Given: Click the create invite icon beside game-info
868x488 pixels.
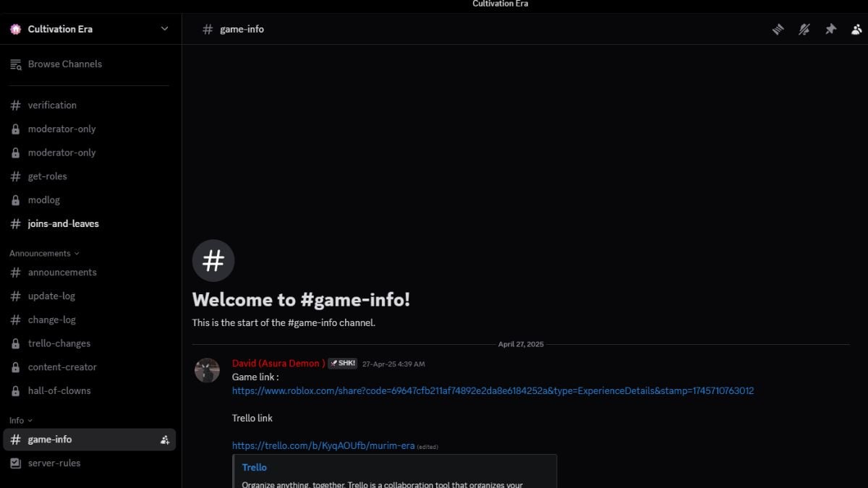Looking at the screenshot, I should (x=165, y=440).
